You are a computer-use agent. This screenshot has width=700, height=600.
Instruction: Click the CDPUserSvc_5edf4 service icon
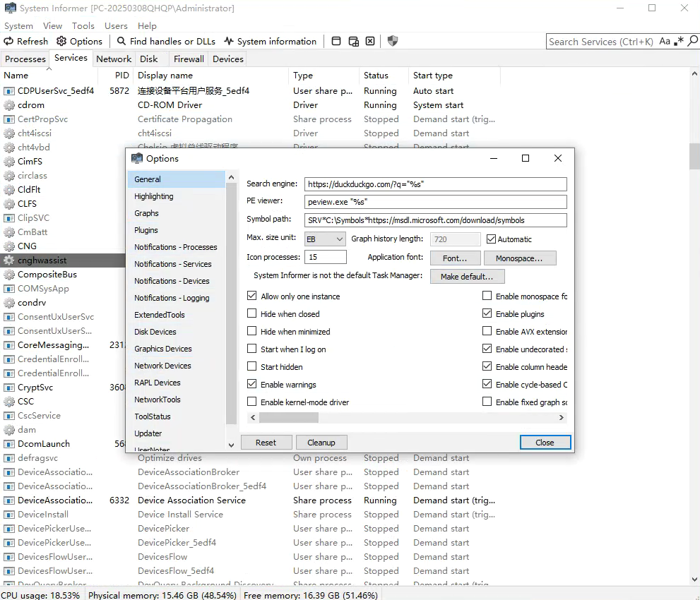point(9,91)
